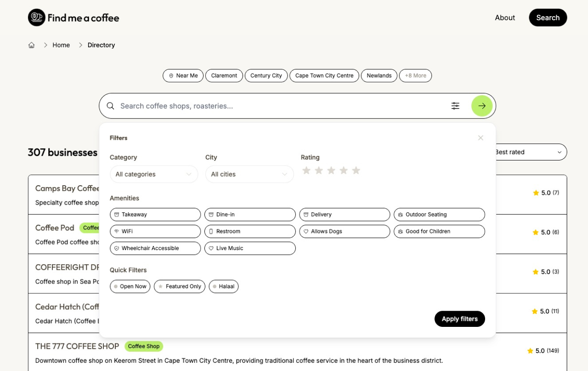588x371 pixels.
Task: Set rating to one star
Action: [x=306, y=171]
